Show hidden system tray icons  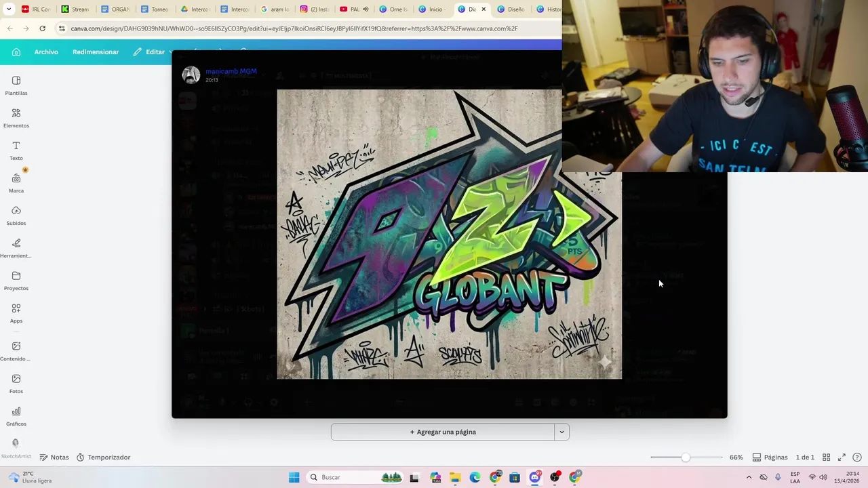coord(749,477)
